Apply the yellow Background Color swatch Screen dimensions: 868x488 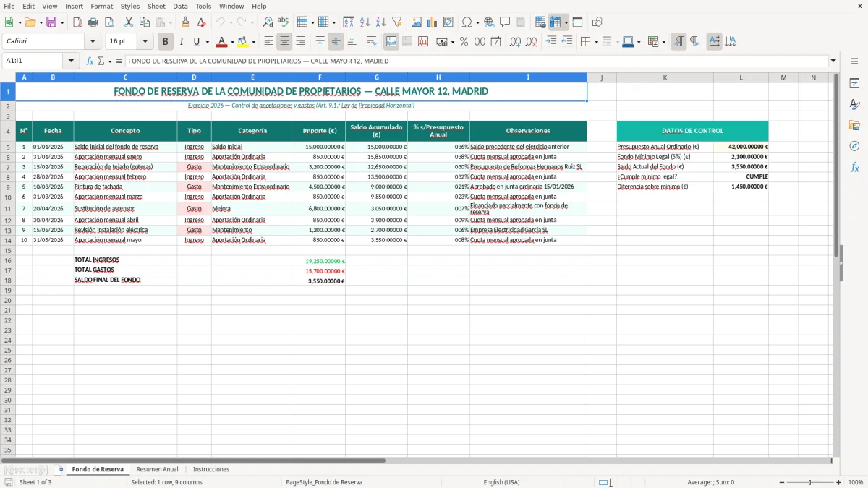[243, 42]
